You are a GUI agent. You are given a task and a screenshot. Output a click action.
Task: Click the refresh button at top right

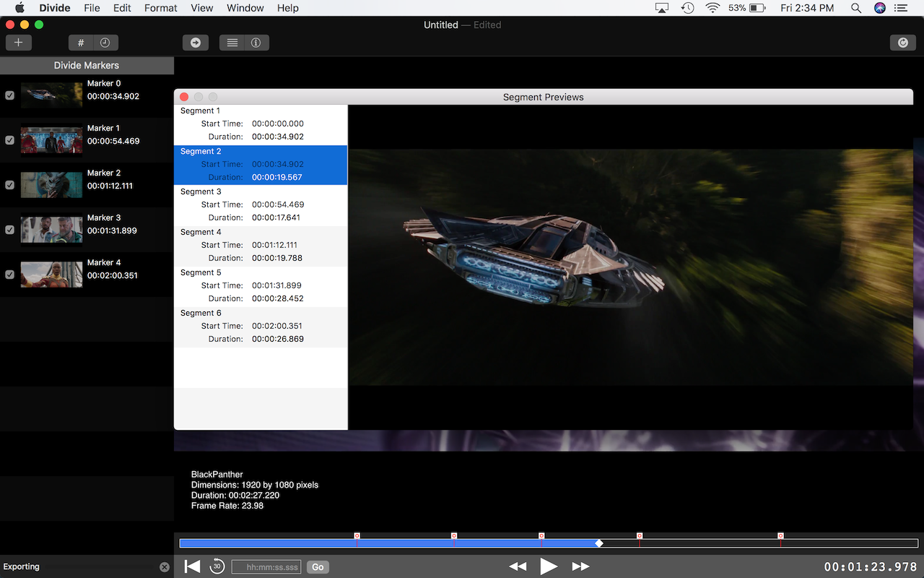click(903, 43)
